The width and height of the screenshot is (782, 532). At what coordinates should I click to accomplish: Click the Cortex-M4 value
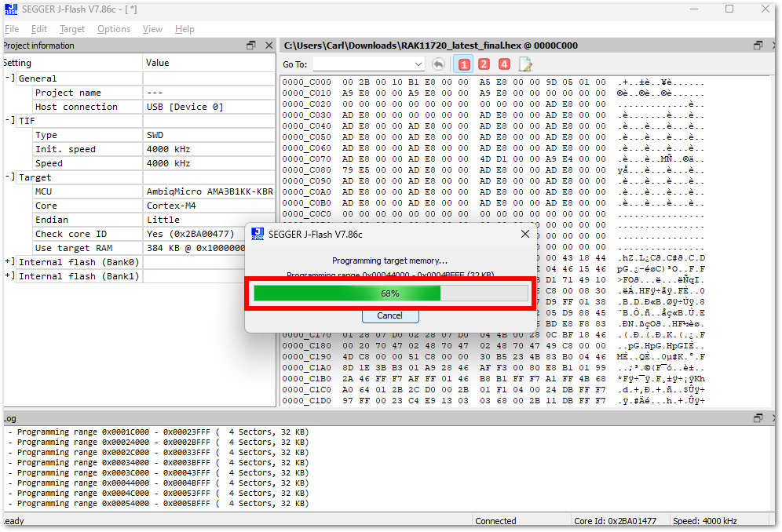(x=171, y=206)
